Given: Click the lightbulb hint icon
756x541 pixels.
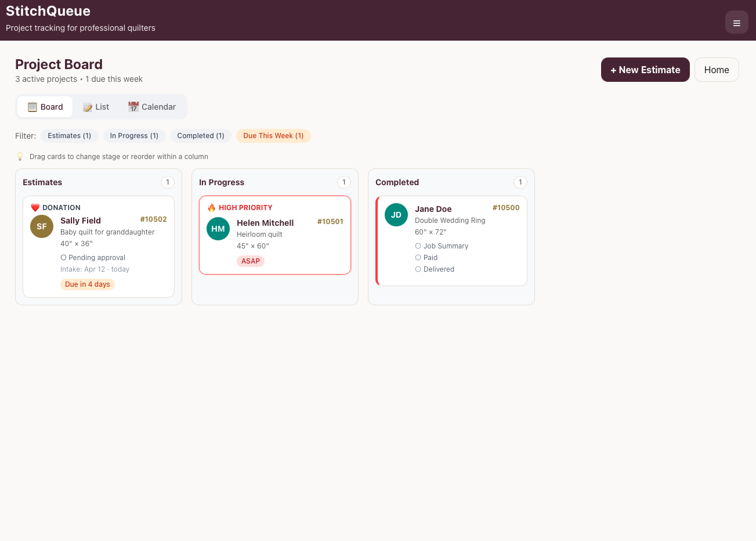Looking at the screenshot, I should pos(20,156).
